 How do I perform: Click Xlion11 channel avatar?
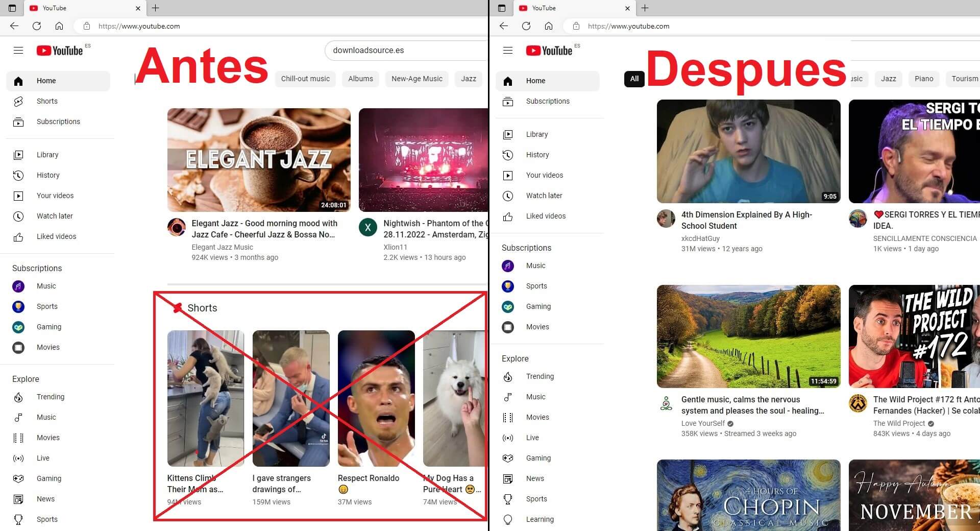pos(368,227)
